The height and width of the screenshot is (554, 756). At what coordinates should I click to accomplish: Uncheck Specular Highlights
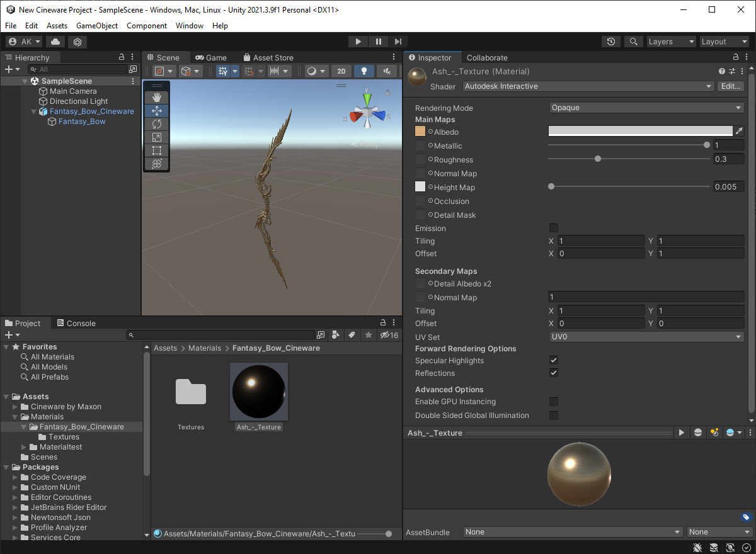[554, 360]
